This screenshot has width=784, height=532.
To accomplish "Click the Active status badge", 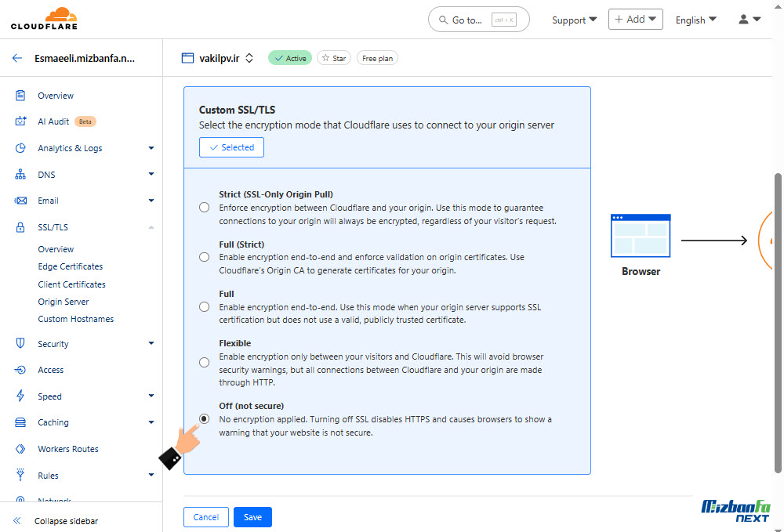I will (x=290, y=58).
